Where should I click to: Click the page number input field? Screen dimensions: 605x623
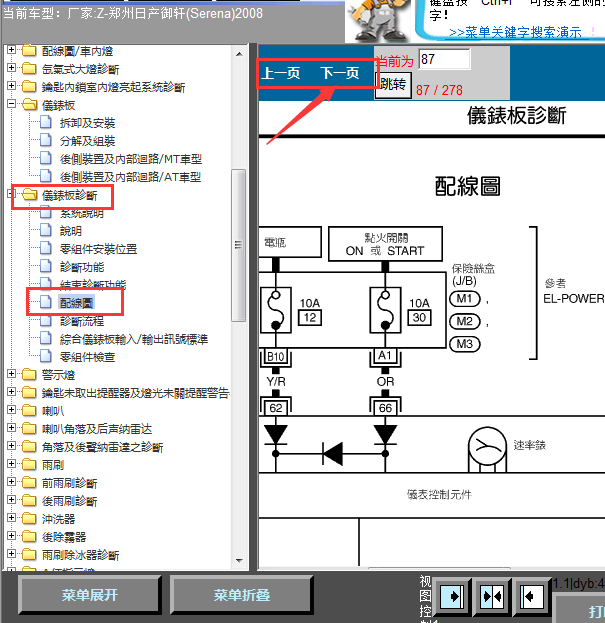(x=445, y=59)
